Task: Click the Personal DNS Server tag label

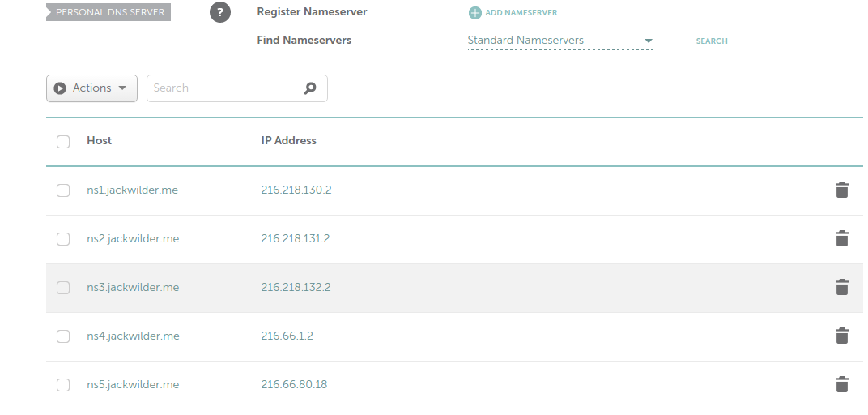Action: point(109,13)
